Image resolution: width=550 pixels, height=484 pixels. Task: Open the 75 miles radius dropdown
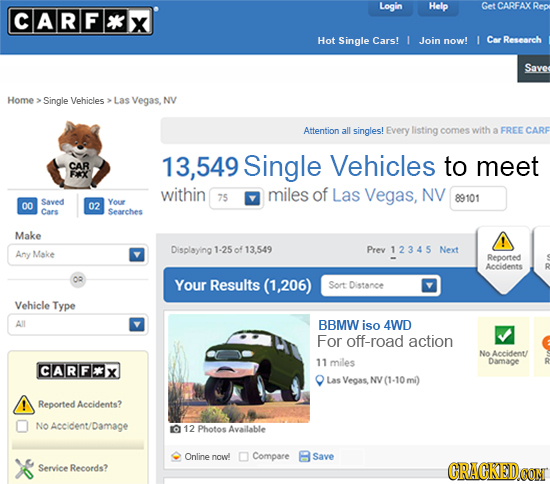pyautogui.click(x=236, y=199)
